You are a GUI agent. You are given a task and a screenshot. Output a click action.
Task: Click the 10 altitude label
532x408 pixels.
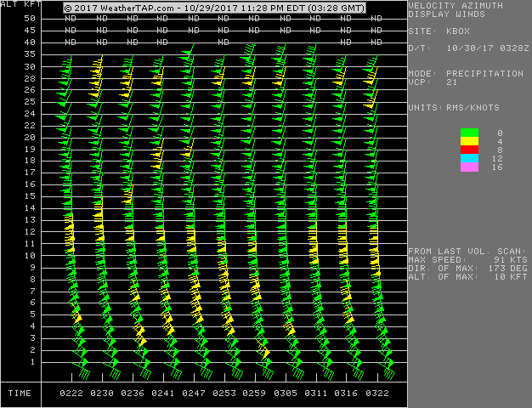(x=30, y=256)
